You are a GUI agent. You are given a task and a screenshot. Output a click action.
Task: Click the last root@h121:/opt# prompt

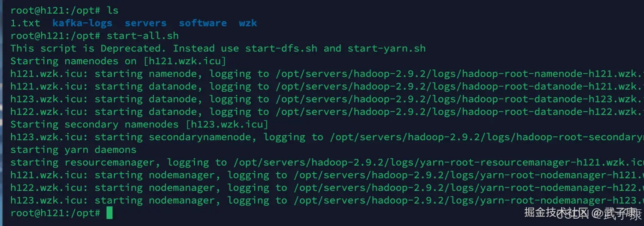[x=55, y=213]
